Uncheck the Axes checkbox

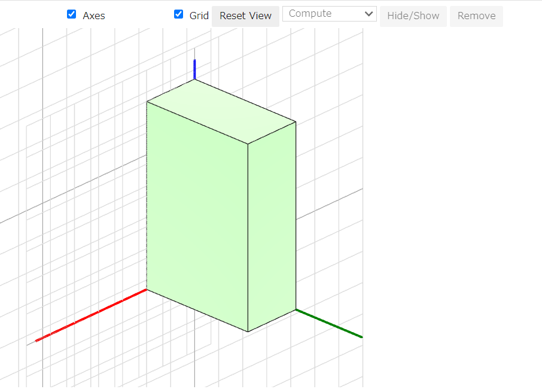coord(72,14)
